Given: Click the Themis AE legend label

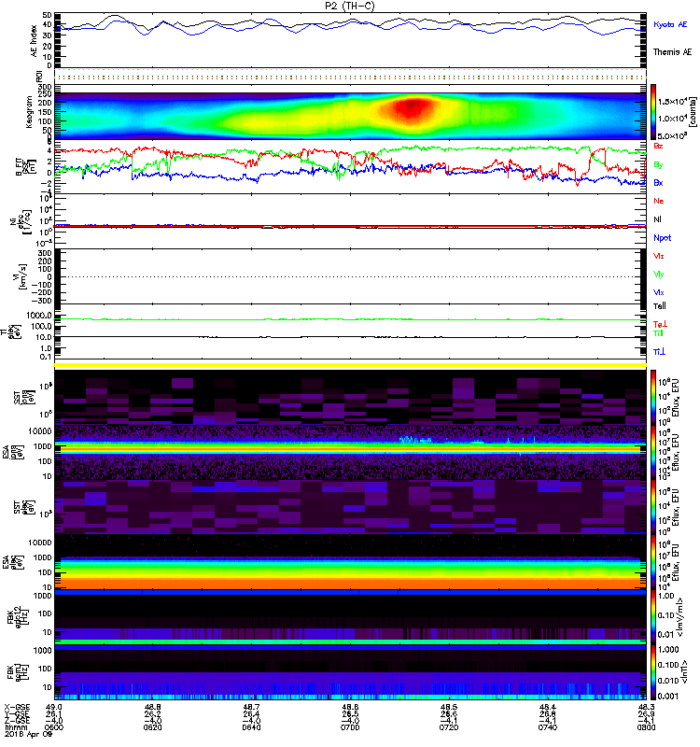Looking at the screenshot, I should (672, 52).
